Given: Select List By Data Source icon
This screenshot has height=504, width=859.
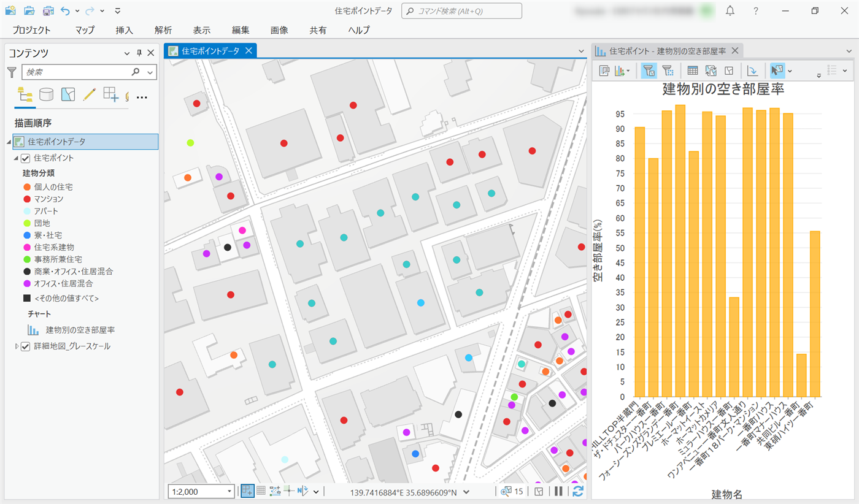Looking at the screenshot, I should (46, 94).
